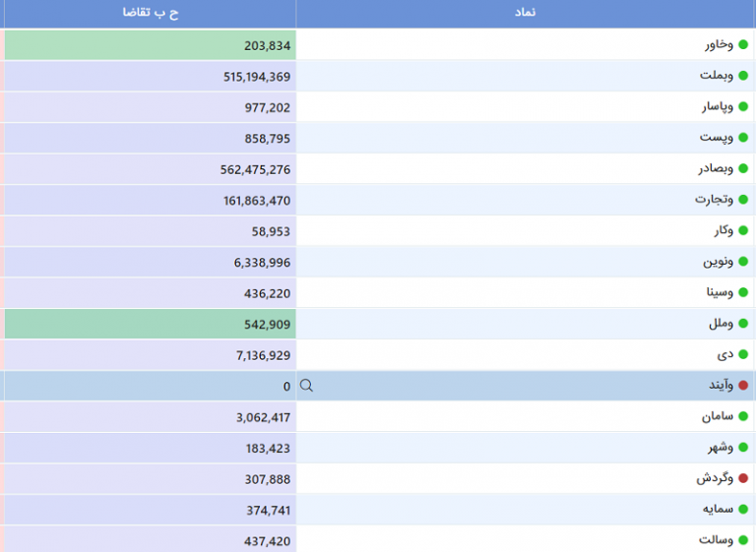Viewport: 756px width, 552px height.
Task: Select the دی symbol name
Action: (x=725, y=355)
